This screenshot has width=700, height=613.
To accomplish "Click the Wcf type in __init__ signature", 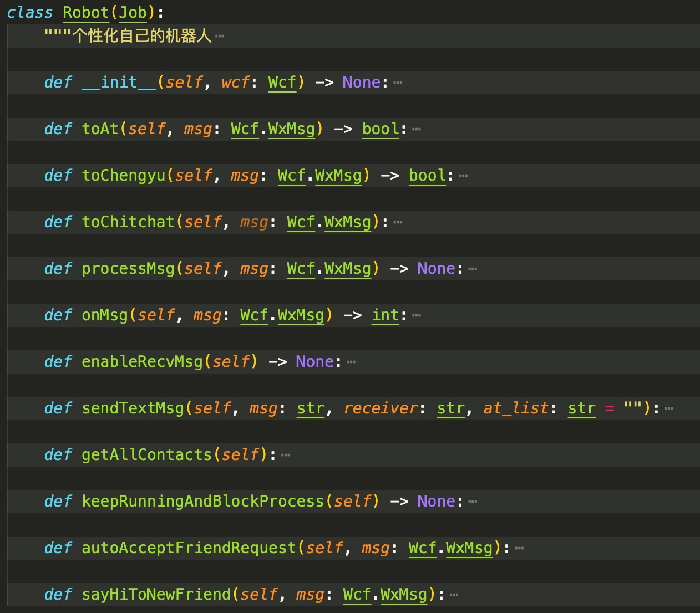I will tap(282, 83).
